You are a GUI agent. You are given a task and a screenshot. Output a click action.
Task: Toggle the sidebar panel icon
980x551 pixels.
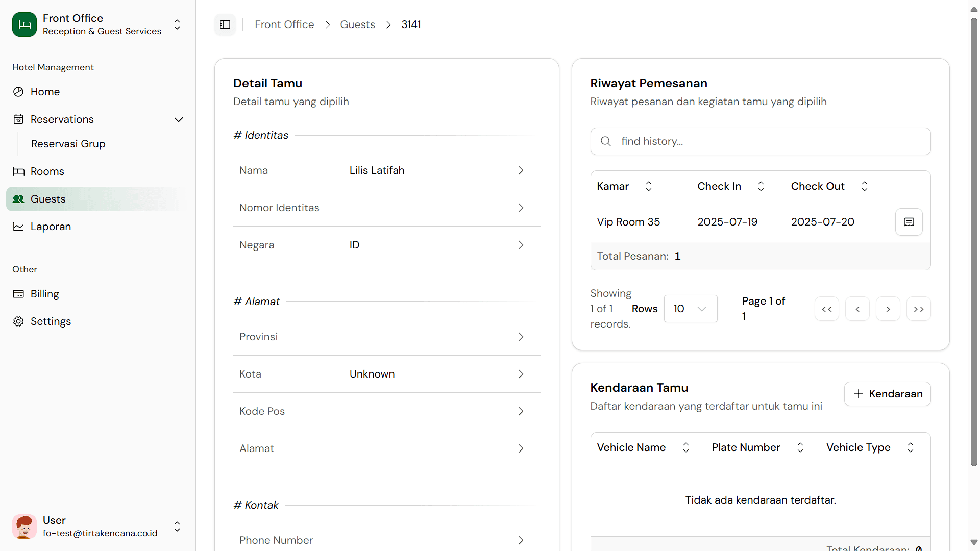point(225,24)
